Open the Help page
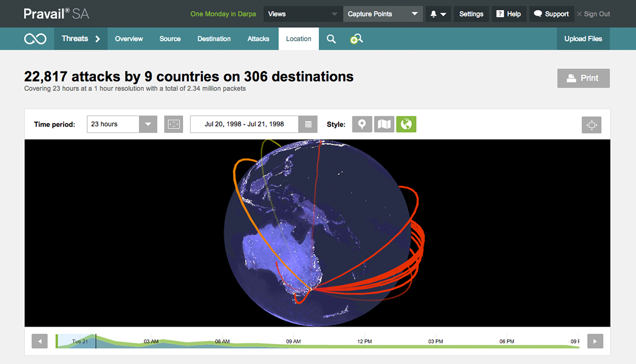The width and height of the screenshot is (636, 364). tap(509, 14)
